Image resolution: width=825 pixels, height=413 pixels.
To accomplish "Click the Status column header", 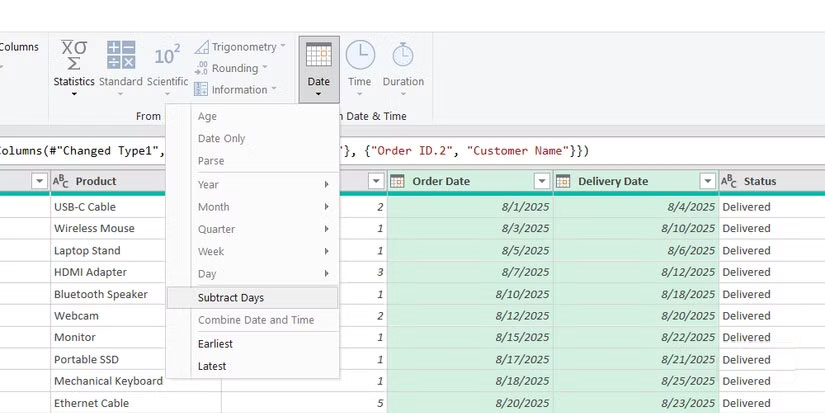I will (760, 181).
